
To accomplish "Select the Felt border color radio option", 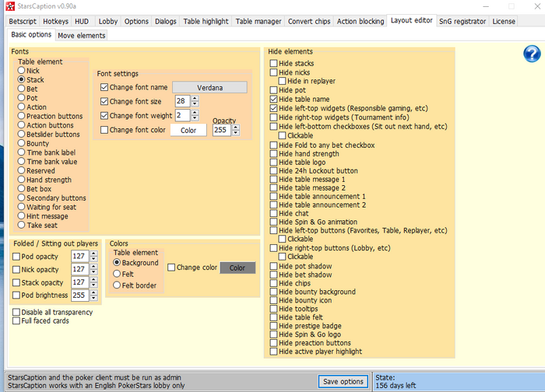I will pos(118,285).
